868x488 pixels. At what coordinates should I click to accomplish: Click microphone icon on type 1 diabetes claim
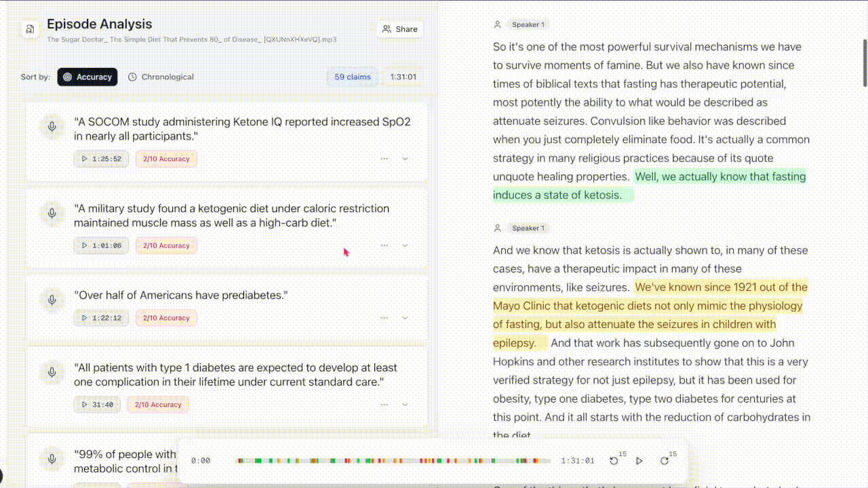pos(52,372)
